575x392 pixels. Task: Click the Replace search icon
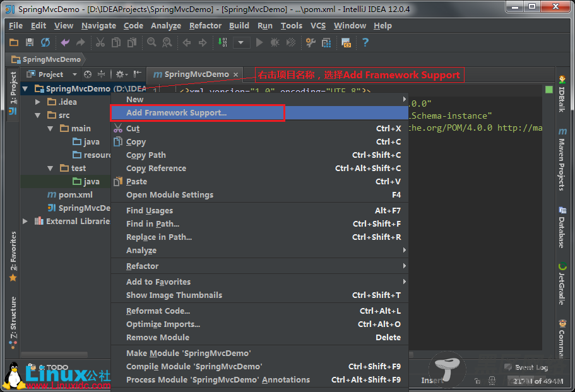click(x=167, y=42)
